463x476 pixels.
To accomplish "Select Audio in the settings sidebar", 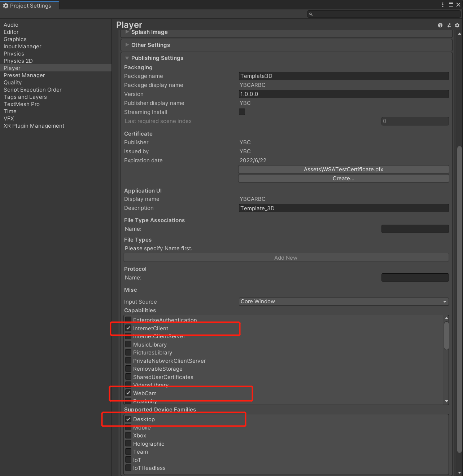I will tap(11, 25).
